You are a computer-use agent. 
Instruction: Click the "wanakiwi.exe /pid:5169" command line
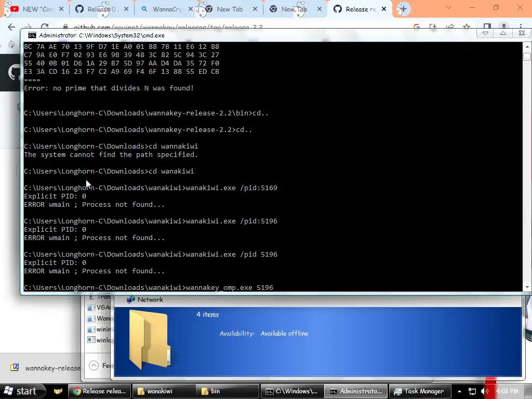[x=151, y=188]
